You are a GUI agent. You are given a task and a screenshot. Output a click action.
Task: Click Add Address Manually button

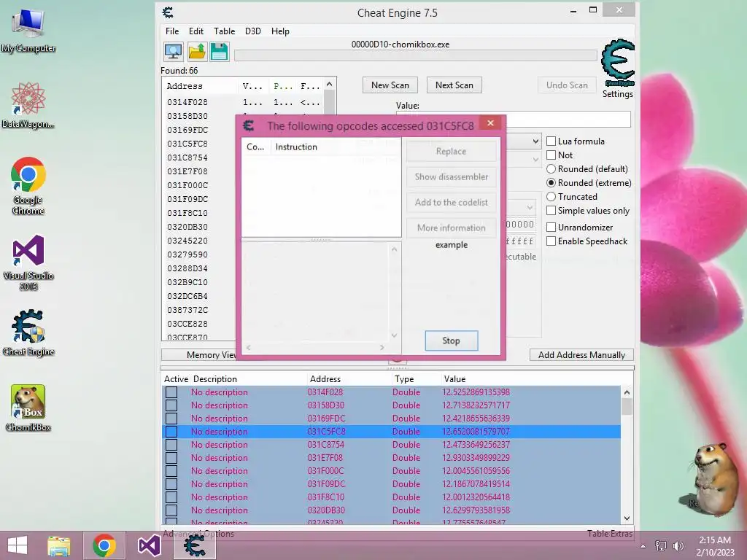(x=581, y=355)
